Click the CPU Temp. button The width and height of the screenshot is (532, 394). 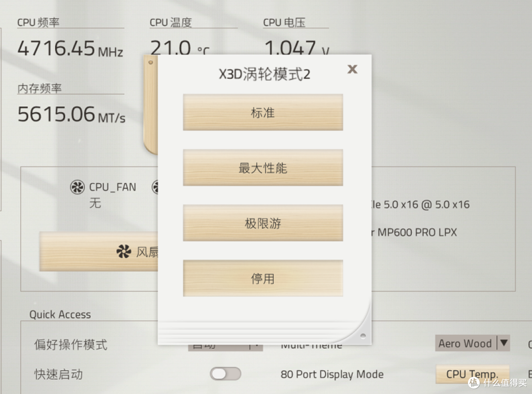(x=472, y=374)
